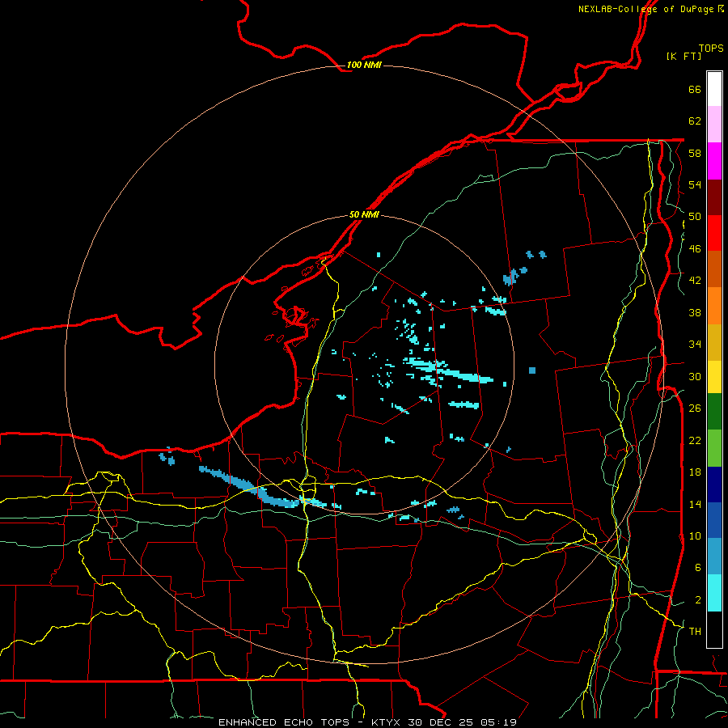Pick the navy blue legend swatch
Viewport: 728px width, 728px height.
[x=714, y=485]
